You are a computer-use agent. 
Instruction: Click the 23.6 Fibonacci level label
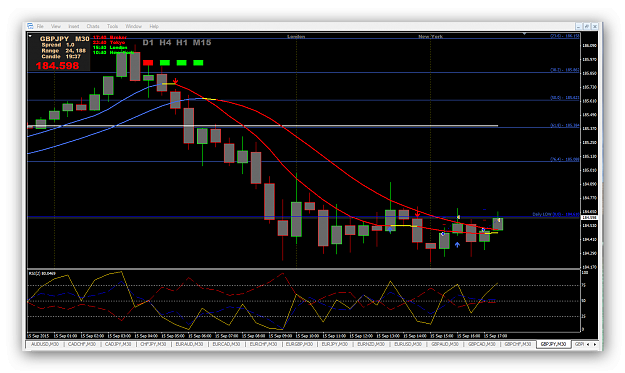564,36
